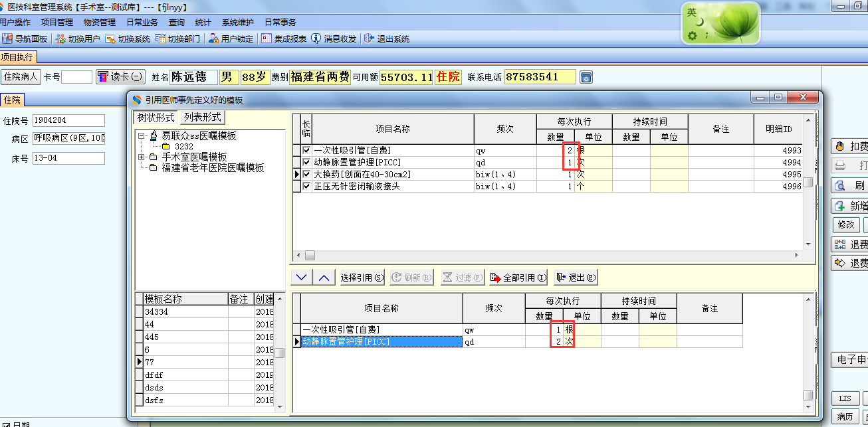This screenshot has height=427, width=868.
Task: Uncheck 正压无针密闭输液接头 row checkbox
Action: pos(306,187)
